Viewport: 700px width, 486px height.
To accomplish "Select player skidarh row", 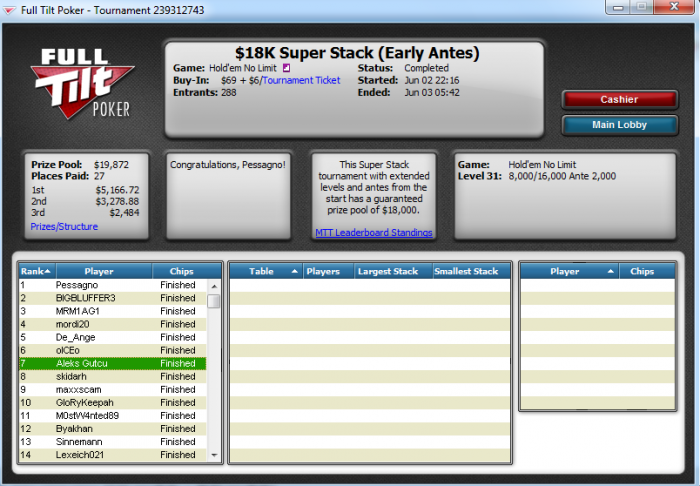I will click(112, 377).
